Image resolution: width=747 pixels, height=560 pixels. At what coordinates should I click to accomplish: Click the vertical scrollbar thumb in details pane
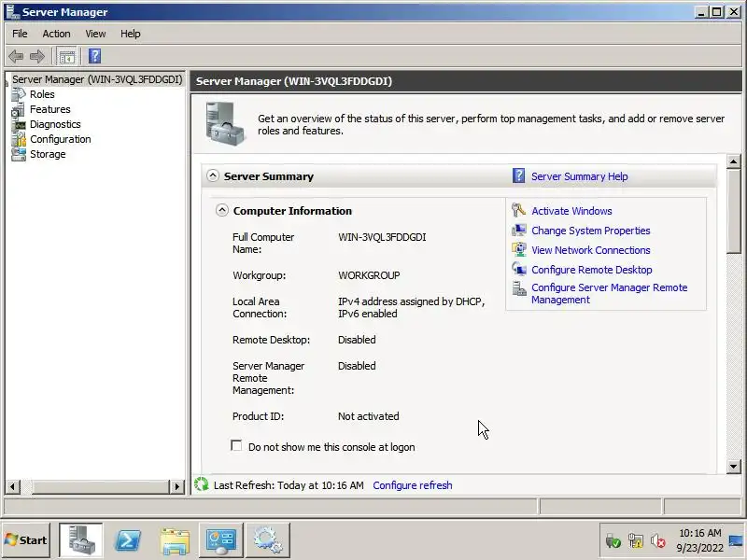click(734, 211)
